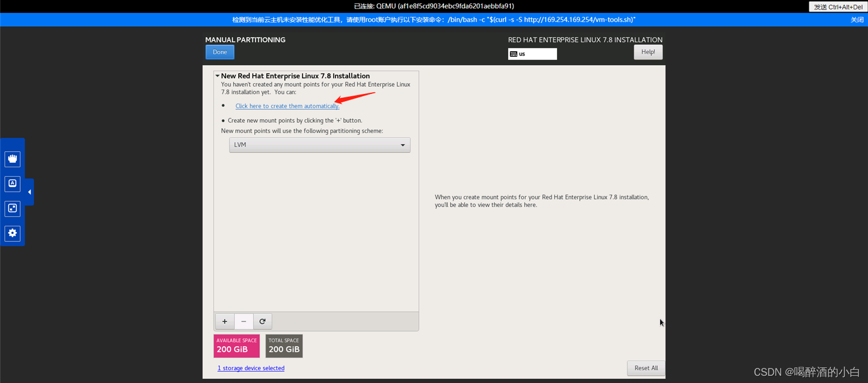Click the minus remove mount point button
868x383 pixels.
pyautogui.click(x=244, y=321)
